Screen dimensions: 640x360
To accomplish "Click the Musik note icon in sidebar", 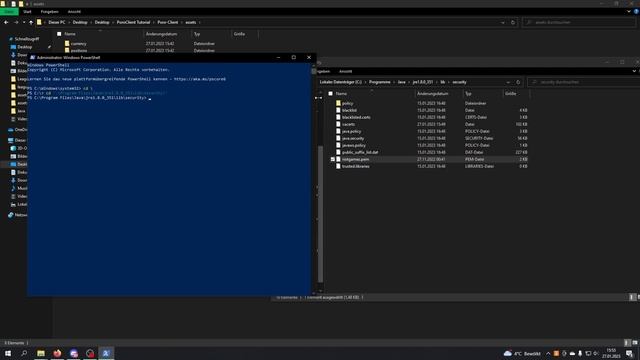I will (13, 188).
